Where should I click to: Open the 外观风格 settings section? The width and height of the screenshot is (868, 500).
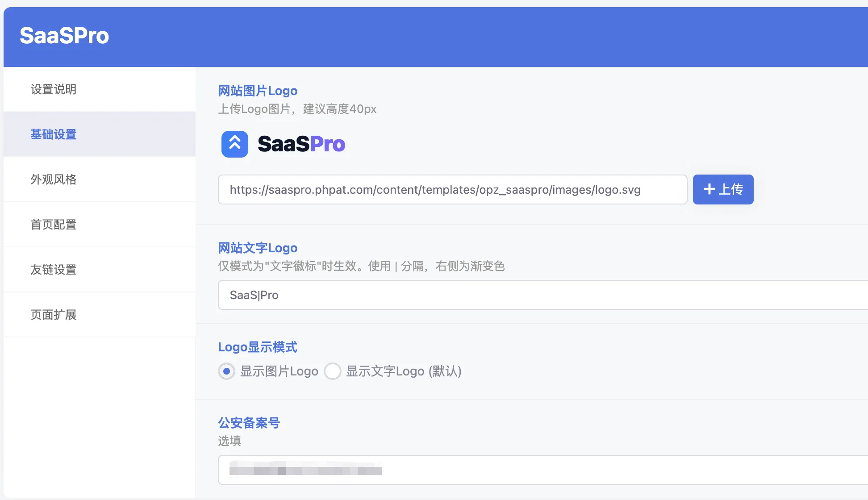[x=54, y=179]
